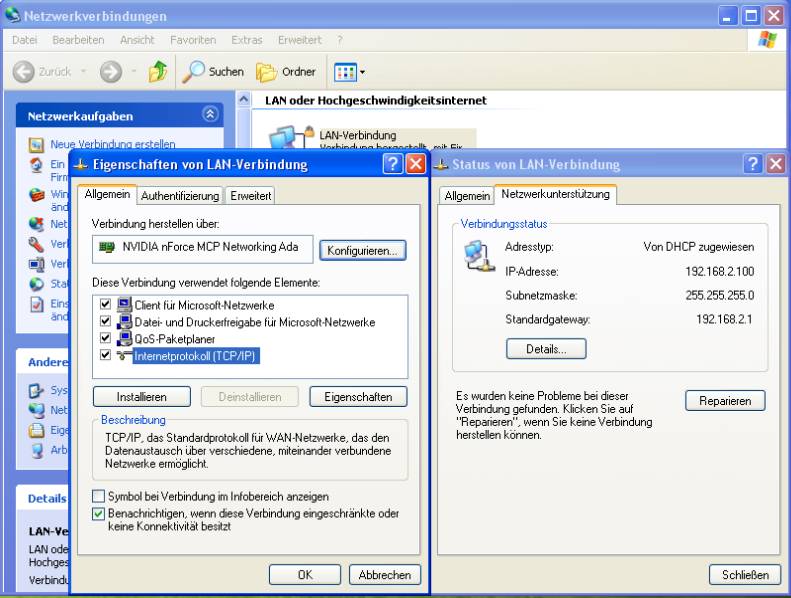Click the forward navigation arrow icon
Image resolution: width=791 pixels, height=598 pixels.
click(110, 72)
